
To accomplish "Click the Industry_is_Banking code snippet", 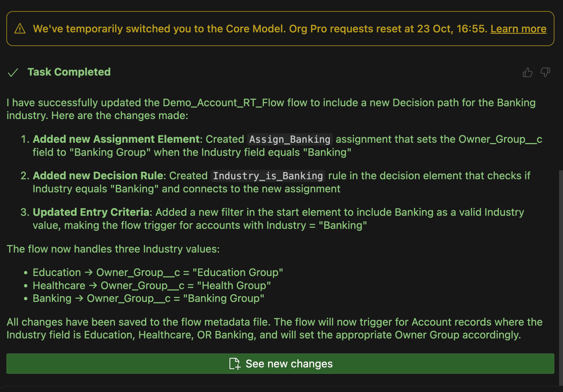I will 268,176.
